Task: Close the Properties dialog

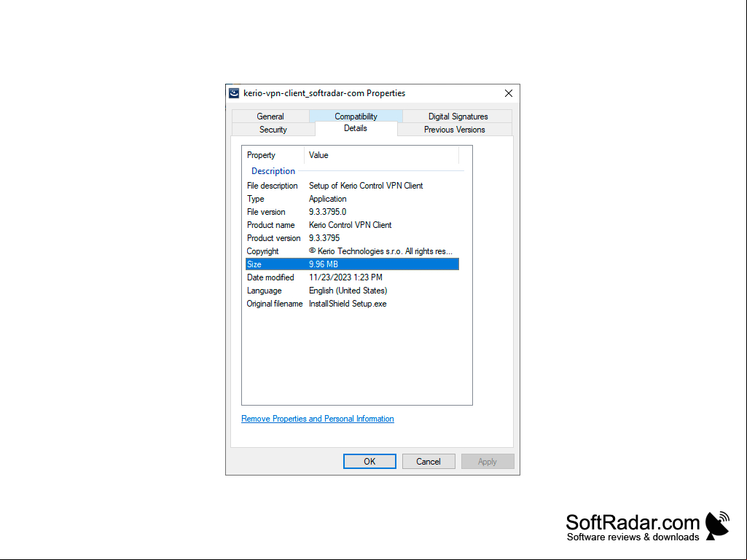Action: coord(508,93)
